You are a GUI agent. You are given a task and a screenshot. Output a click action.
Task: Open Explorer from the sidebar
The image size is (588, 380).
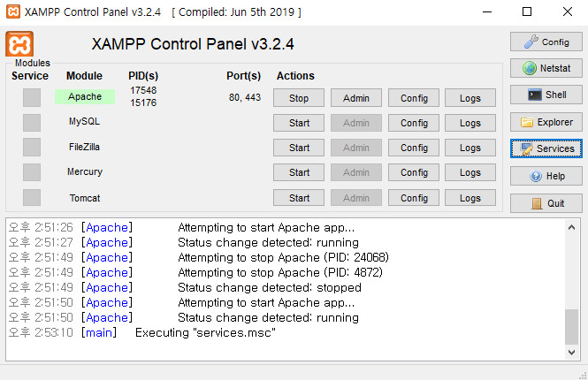[x=546, y=122]
